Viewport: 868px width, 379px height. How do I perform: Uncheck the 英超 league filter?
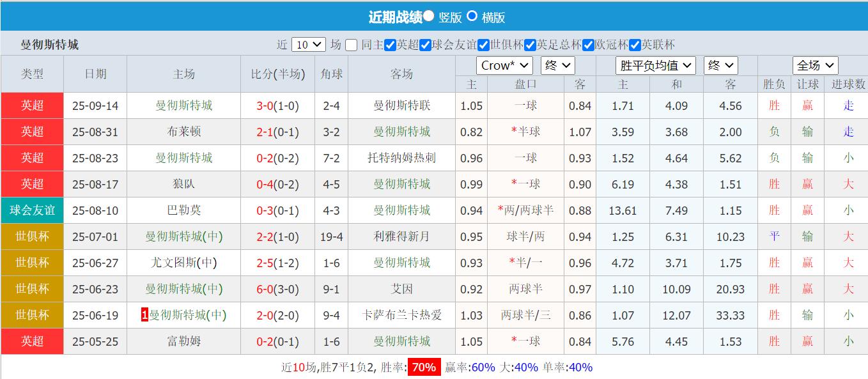(391, 45)
